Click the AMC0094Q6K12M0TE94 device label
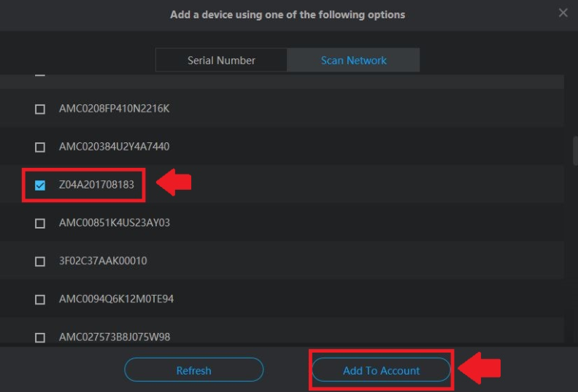578x392 pixels. click(116, 299)
